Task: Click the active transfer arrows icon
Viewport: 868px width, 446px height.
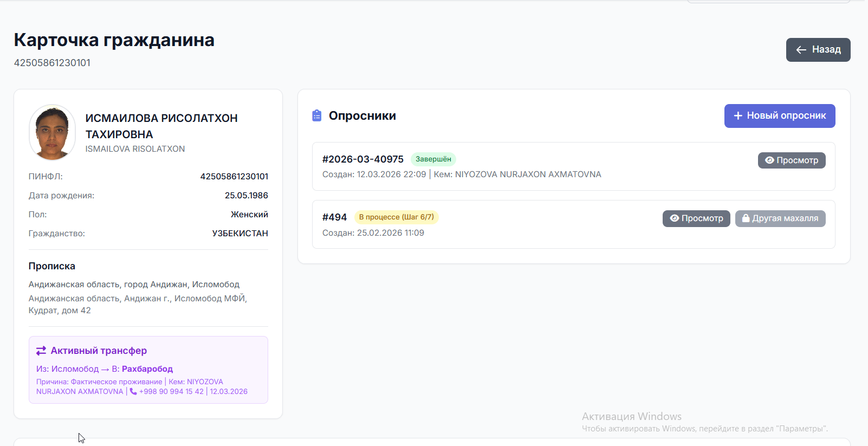Action: [x=41, y=351]
